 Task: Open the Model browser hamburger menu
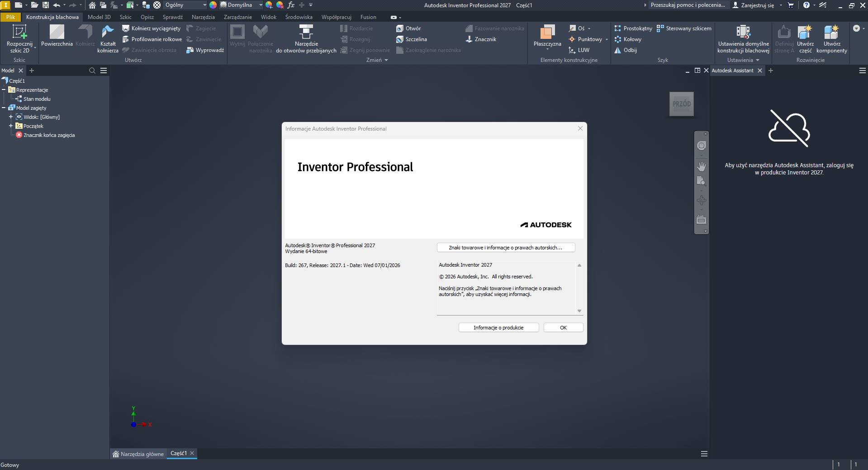click(x=104, y=70)
